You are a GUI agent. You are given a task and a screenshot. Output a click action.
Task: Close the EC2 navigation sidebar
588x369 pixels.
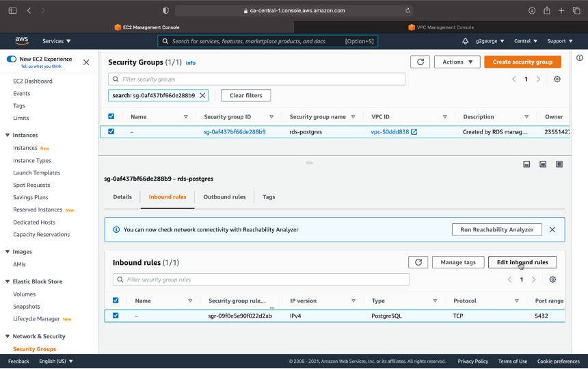(x=86, y=62)
